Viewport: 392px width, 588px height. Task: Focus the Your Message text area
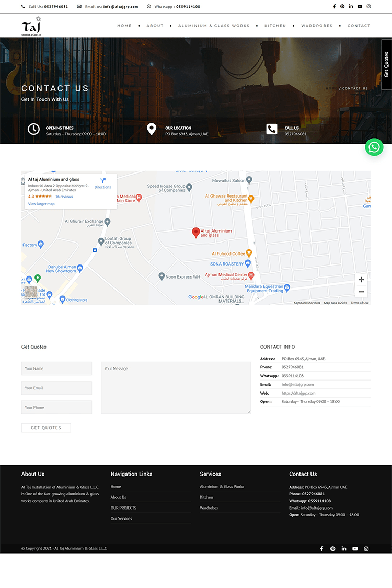pyautogui.click(x=176, y=387)
